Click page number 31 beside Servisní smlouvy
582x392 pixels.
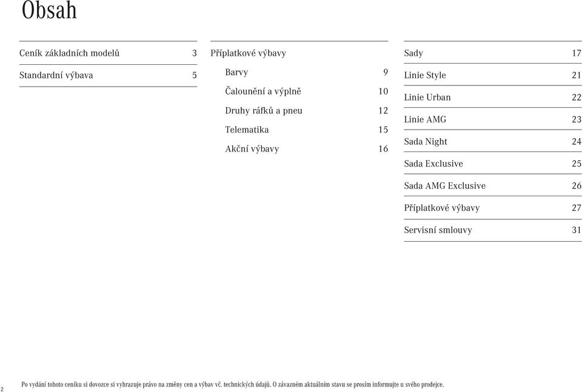(577, 230)
